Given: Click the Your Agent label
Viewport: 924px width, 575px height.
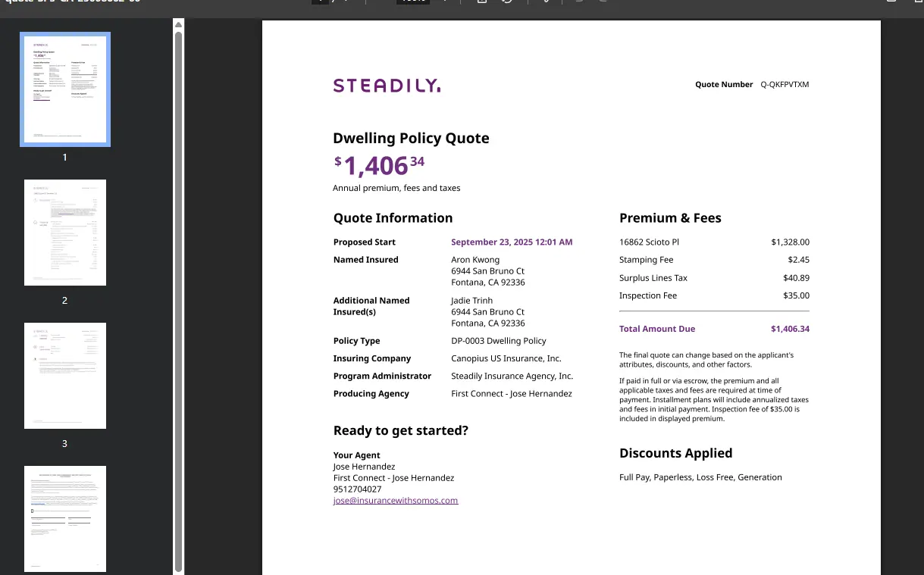Looking at the screenshot, I should pyautogui.click(x=357, y=455).
